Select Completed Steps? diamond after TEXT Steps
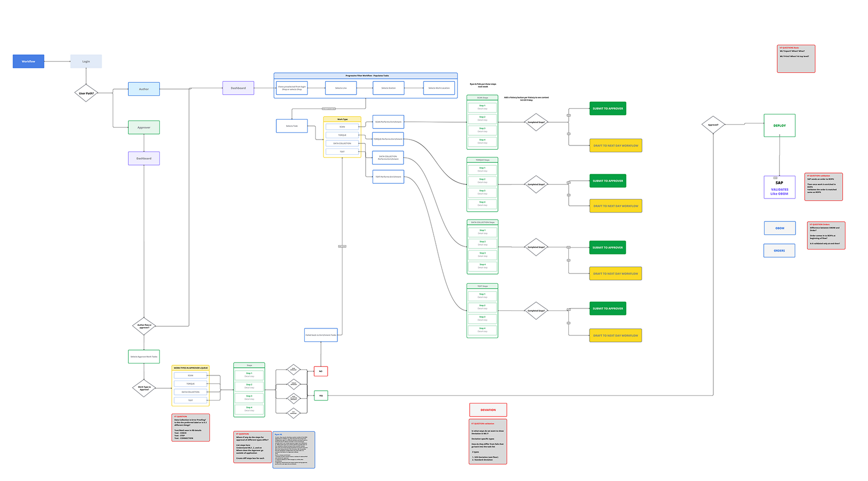Viewport: 868px width, 481px height. [x=536, y=311]
